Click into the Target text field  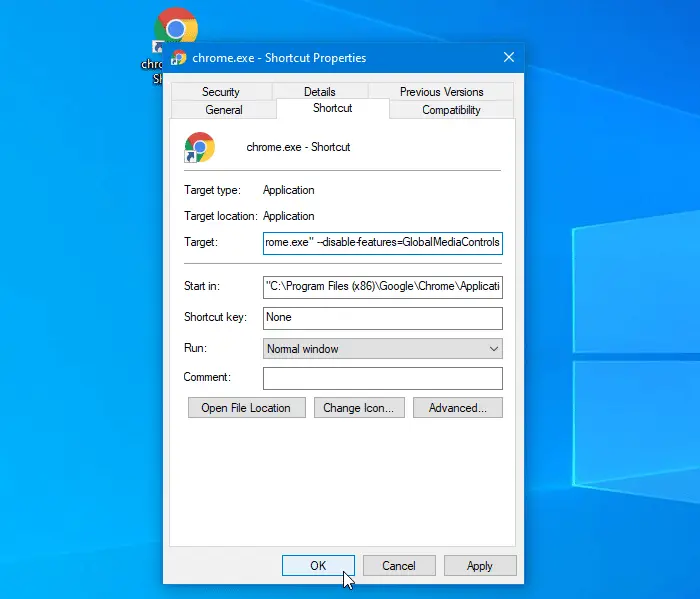pos(383,243)
